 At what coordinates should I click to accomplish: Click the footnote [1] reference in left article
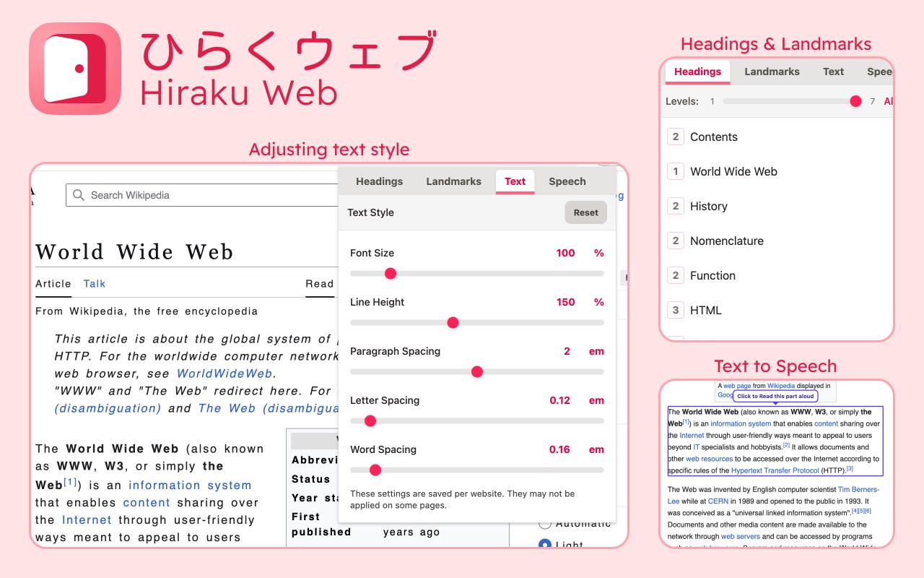[x=70, y=482]
